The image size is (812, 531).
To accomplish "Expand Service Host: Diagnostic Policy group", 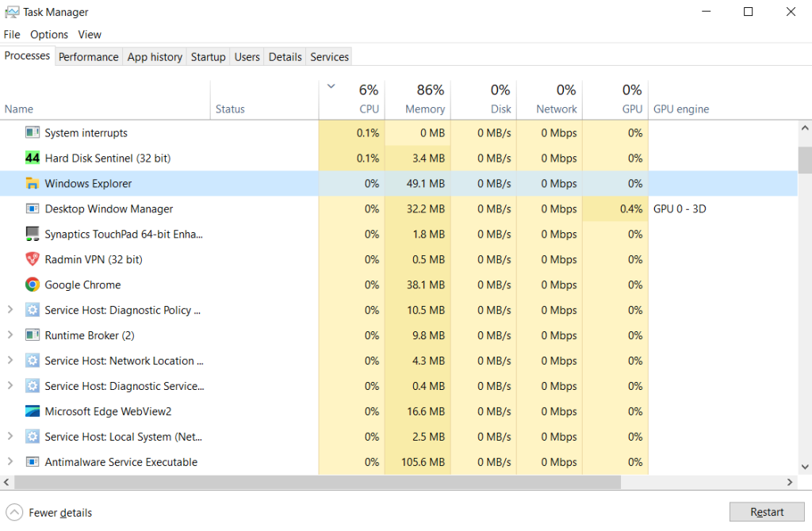I will click(x=10, y=310).
